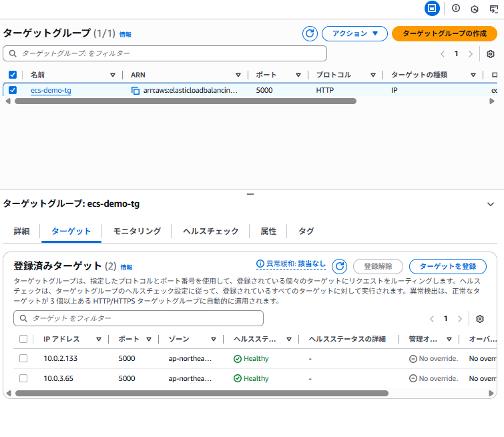Viewport: 504px width, 437px height.
Task: Click Healthy status for 10.0.3.65
Action: click(251, 378)
